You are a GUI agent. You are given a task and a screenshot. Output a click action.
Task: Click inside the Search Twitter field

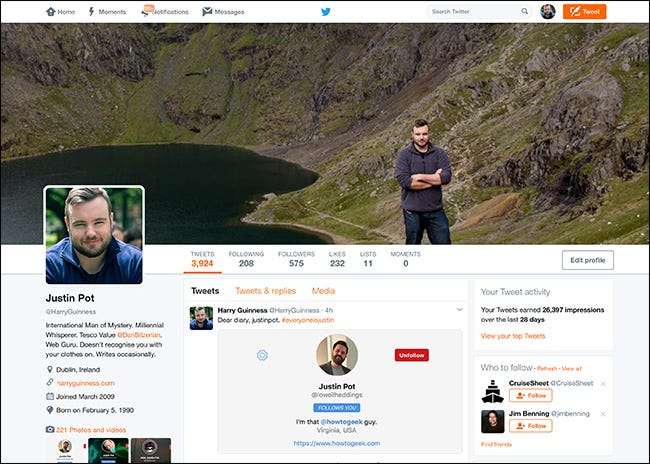[x=472, y=12]
